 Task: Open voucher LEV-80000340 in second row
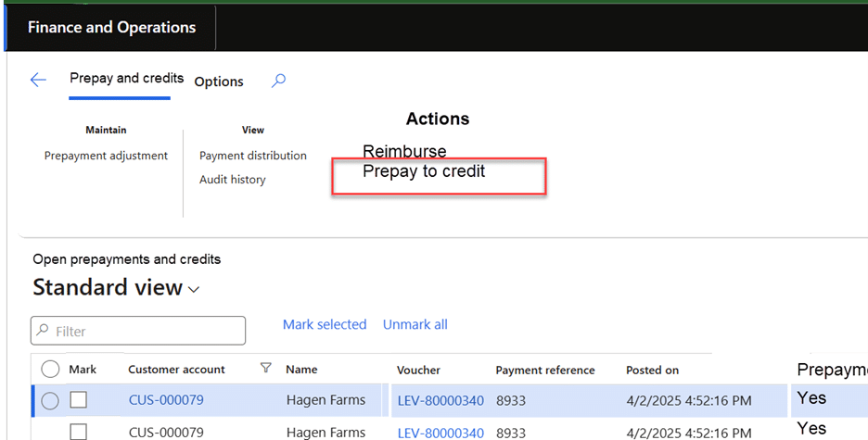(440, 433)
